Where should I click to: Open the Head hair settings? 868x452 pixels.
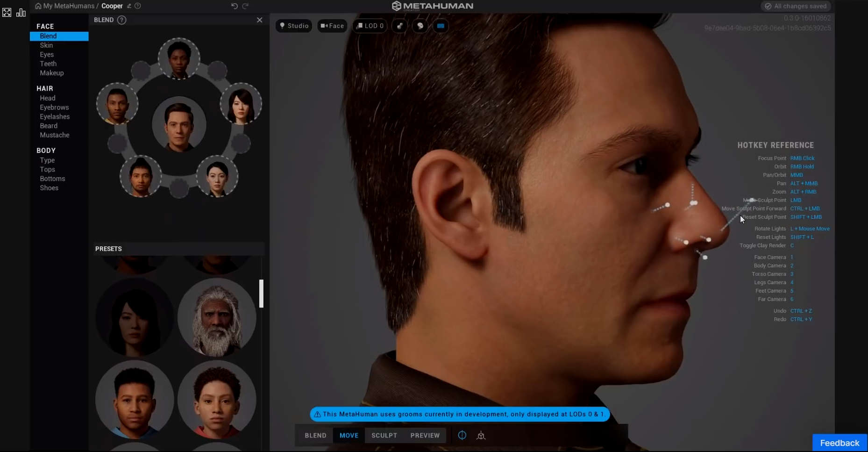48,98
